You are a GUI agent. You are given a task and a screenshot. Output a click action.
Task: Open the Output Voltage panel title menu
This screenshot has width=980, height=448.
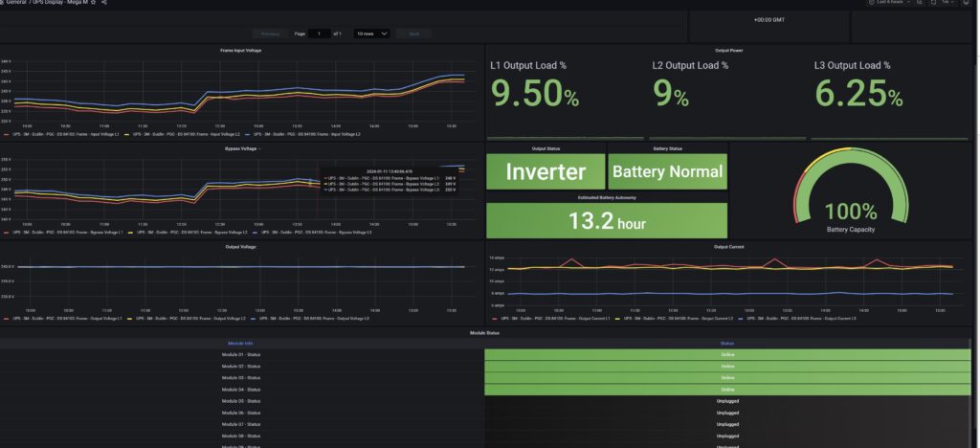tap(240, 247)
